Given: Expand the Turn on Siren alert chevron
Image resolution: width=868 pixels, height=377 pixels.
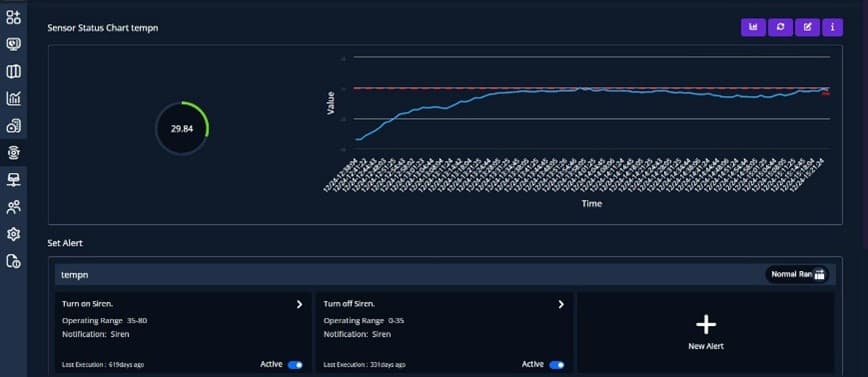Looking at the screenshot, I should tap(299, 304).
